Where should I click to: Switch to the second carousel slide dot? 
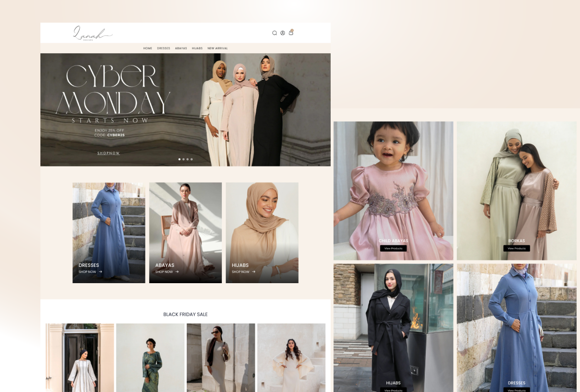(x=183, y=159)
